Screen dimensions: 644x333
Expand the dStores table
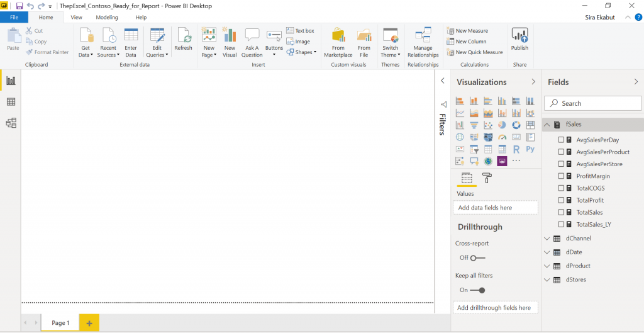click(547, 279)
